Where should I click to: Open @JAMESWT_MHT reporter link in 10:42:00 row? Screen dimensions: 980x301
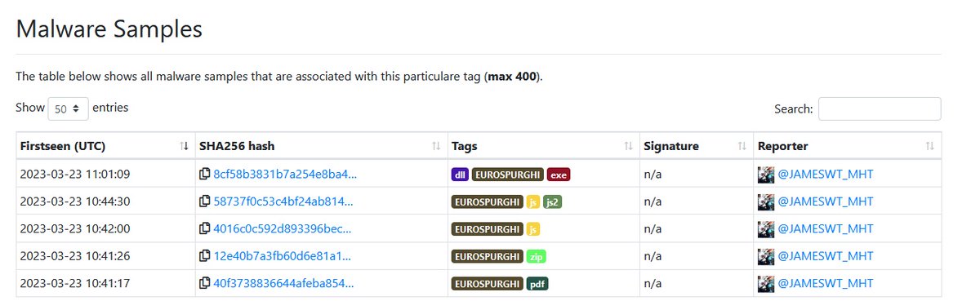(x=825, y=228)
